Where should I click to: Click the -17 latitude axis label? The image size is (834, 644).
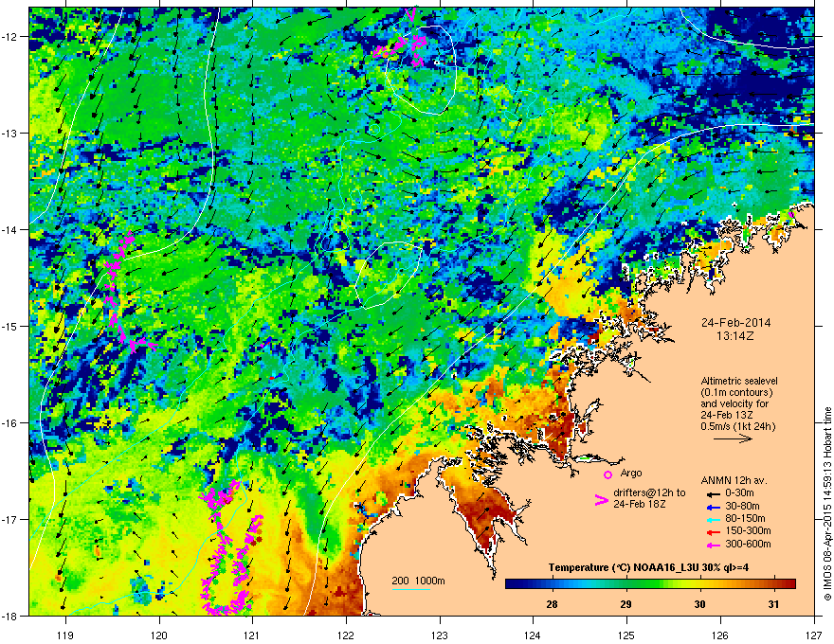(11, 519)
